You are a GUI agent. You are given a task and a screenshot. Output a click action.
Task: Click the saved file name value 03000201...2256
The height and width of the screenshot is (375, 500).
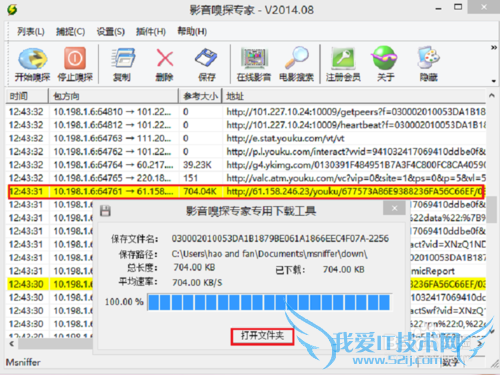coord(280,239)
